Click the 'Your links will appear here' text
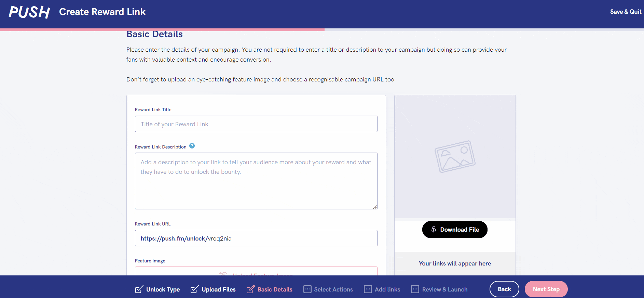Viewport: 644px width, 298px height. pos(455,263)
